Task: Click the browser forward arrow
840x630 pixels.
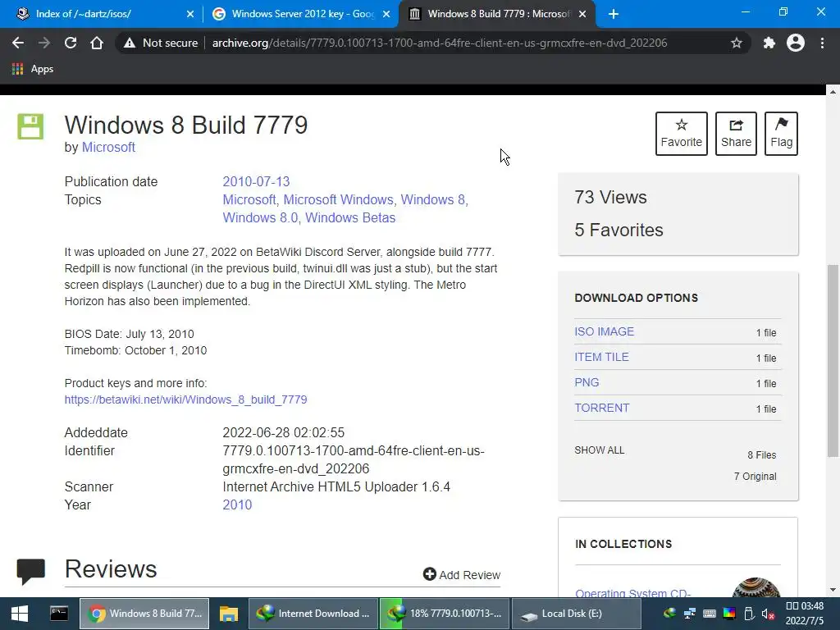Action: 44,43
